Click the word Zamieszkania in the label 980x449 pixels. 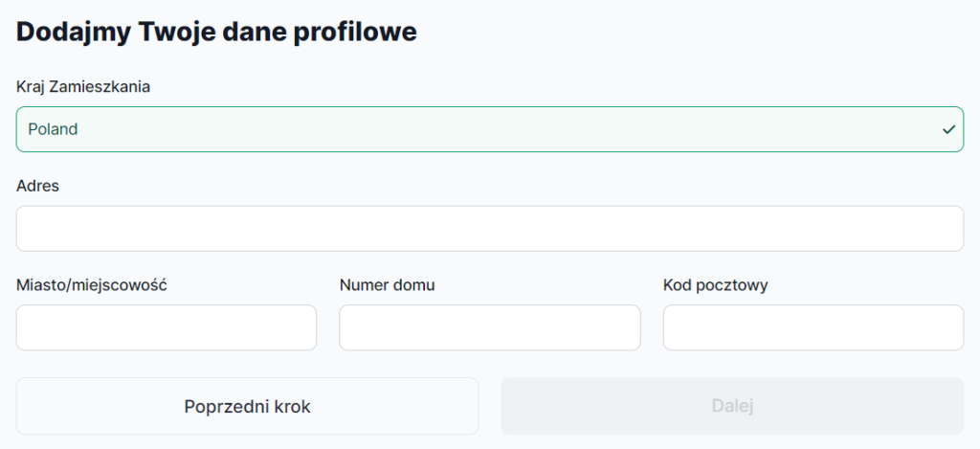point(100,87)
